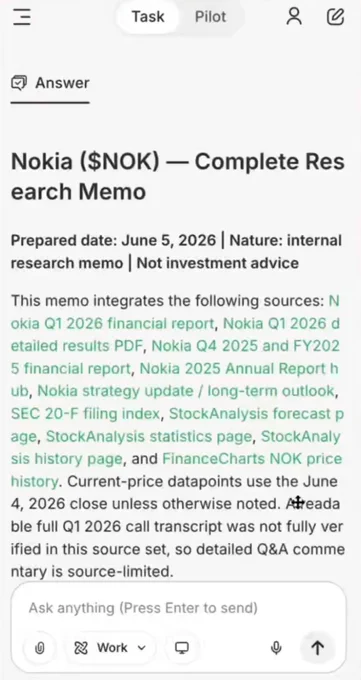Switch to Pilot mode
The height and width of the screenshot is (680, 361).
[210, 17]
